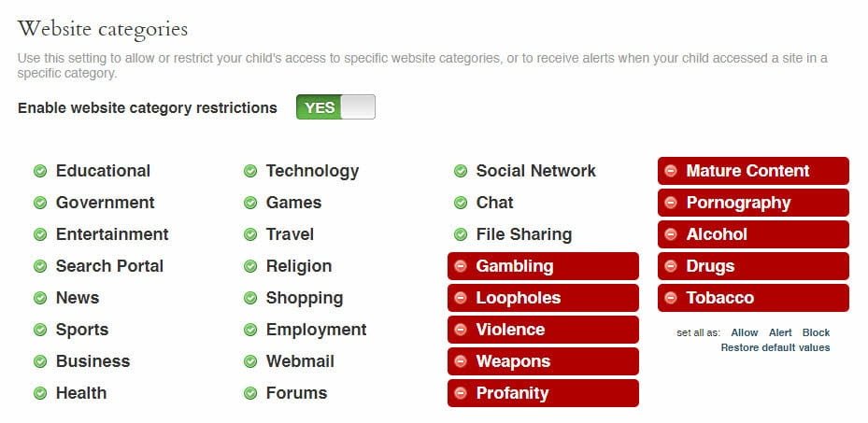The height and width of the screenshot is (423, 868).
Task: Set all categories to Block
Action: point(816,332)
